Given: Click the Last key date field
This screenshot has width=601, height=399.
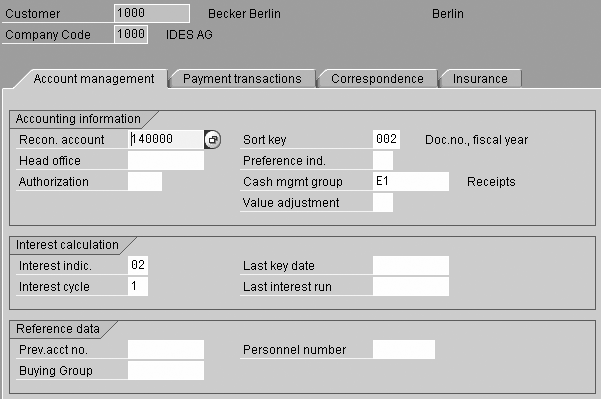Looking at the screenshot, I should (411, 265).
